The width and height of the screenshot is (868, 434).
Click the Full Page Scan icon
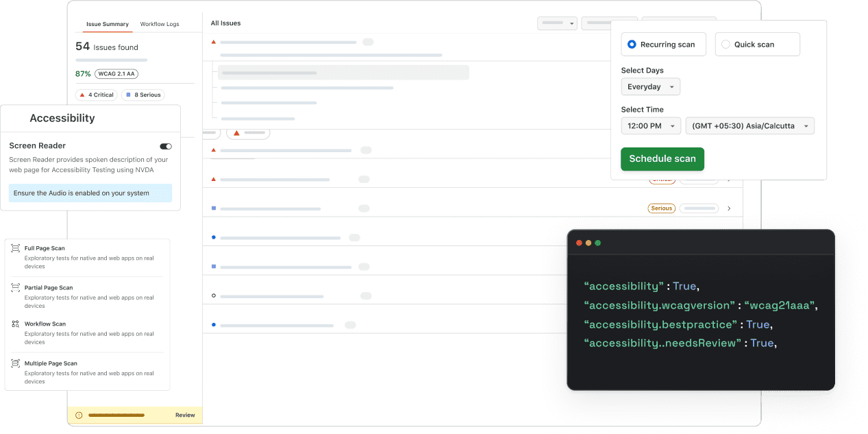click(15, 248)
